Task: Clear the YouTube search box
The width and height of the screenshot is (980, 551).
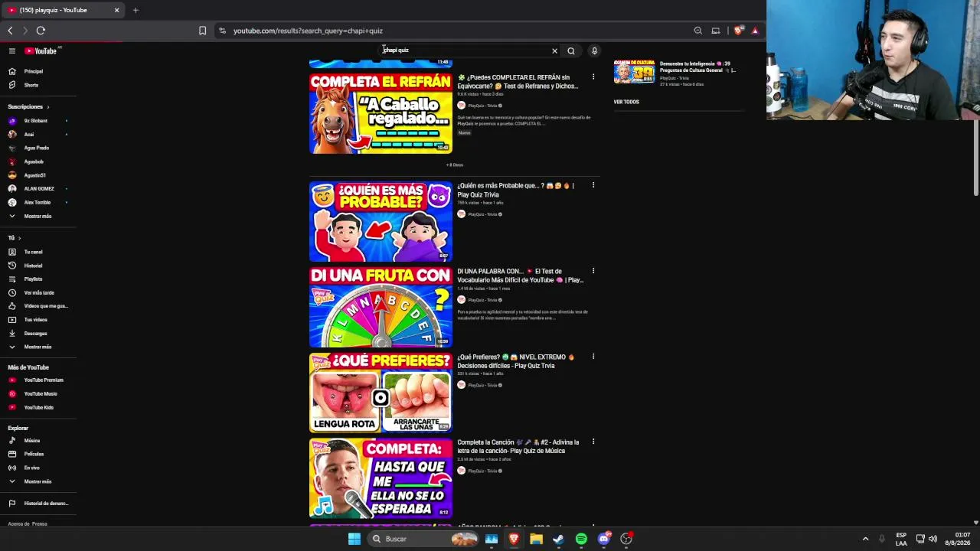Action: pos(554,51)
